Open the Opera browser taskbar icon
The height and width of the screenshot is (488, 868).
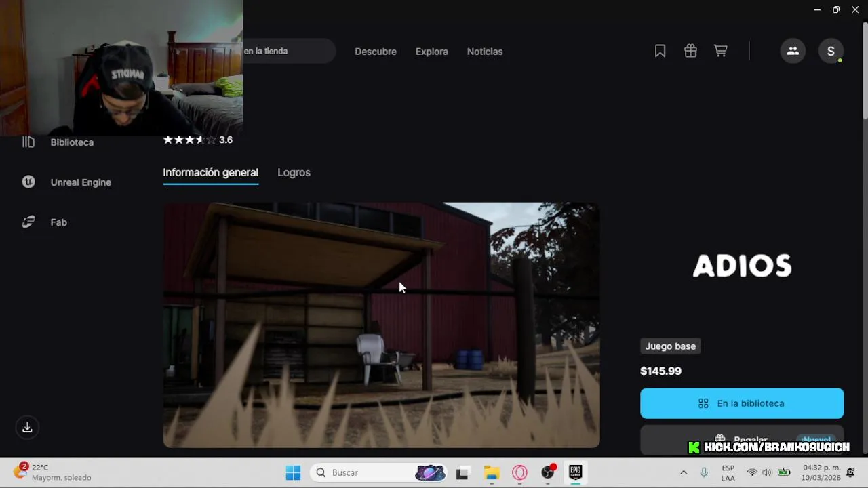tap(520, 472)
